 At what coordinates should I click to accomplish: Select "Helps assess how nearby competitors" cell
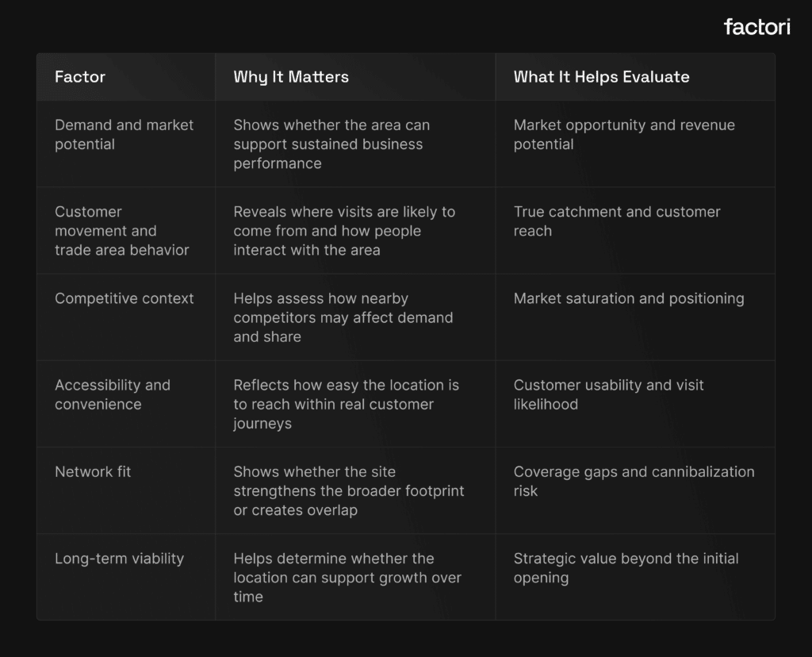[343, 317]
